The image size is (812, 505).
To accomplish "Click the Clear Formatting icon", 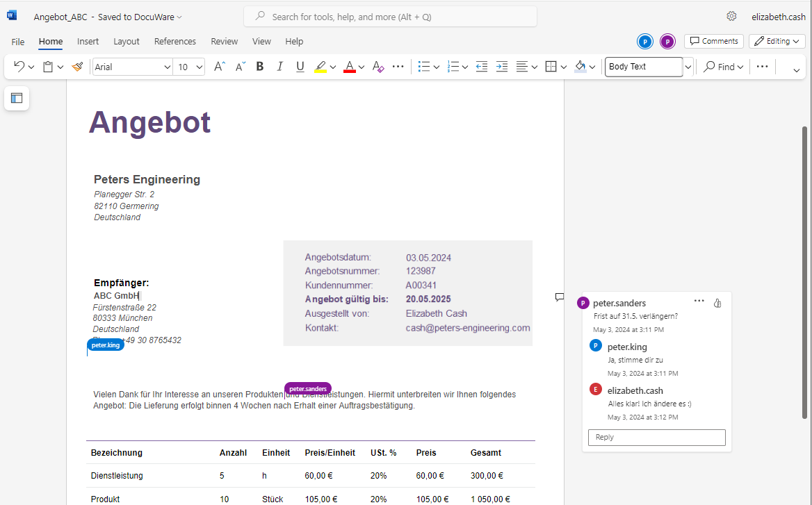I will 377,67.
